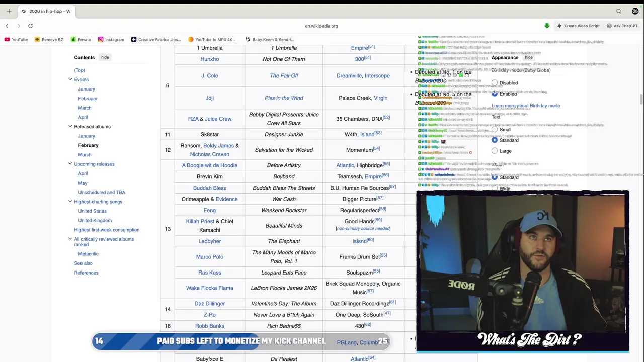Go back with the browser back arrow
The height and width of the screenshot is (362, 644).
tap(7, 26)
